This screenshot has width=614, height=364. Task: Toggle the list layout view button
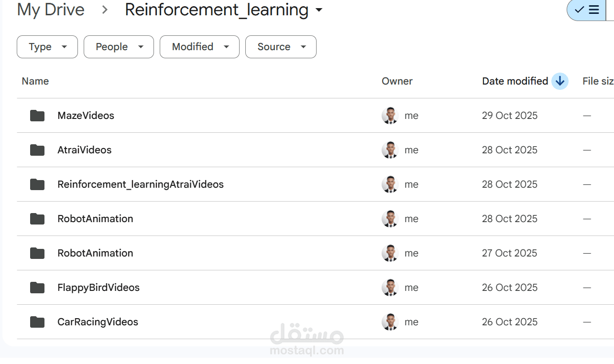coord(588,10)
